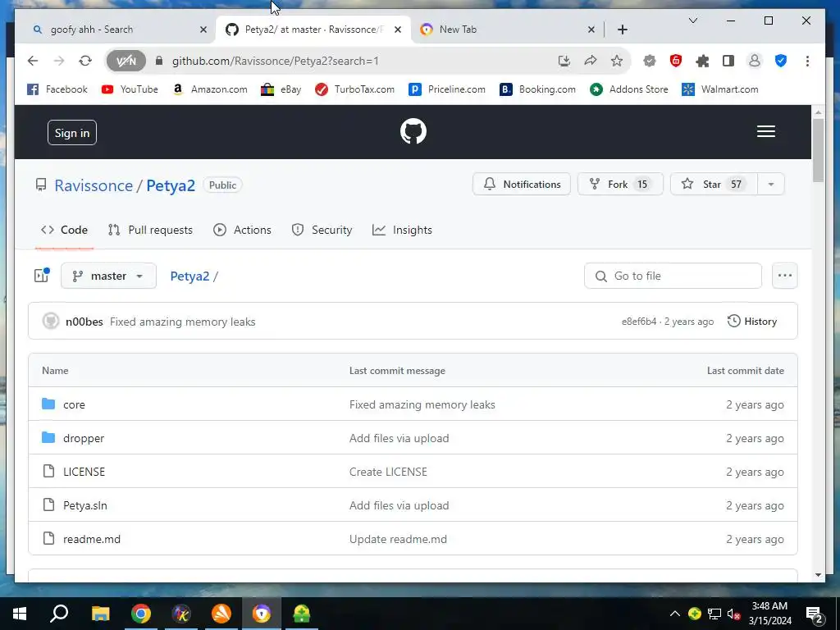840x630 pixels.
Task: Close the Petya2 GitHub tab
Action: pyautogui.click(x=398, y=30)
